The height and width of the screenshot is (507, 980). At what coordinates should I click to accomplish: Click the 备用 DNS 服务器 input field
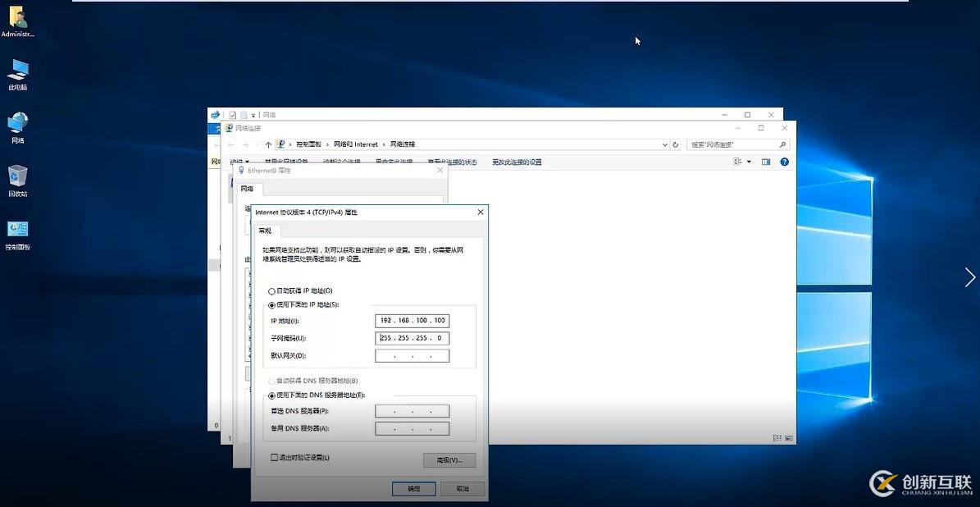[412, 429]
